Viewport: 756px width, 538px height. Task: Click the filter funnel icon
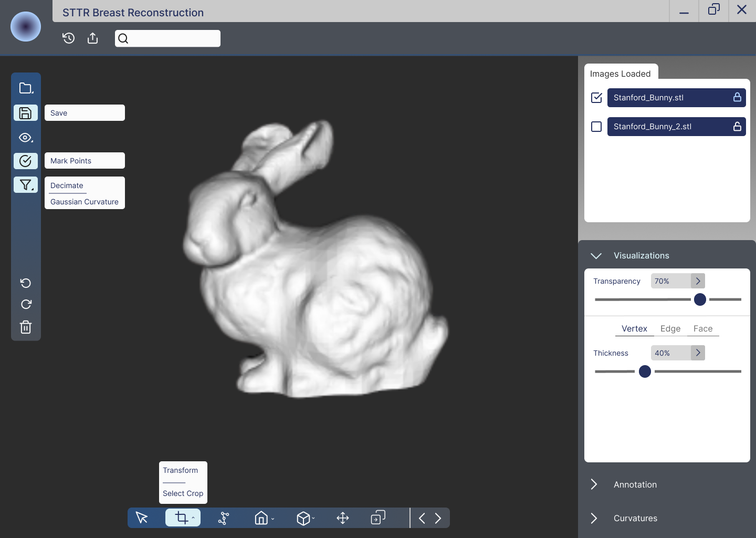click(26, 184)
